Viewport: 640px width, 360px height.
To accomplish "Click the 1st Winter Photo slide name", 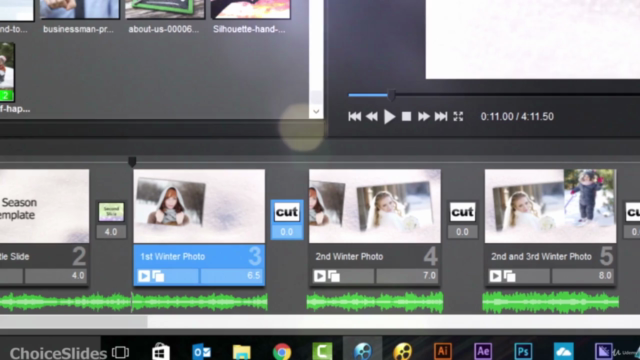I will [x=173, y=257].
